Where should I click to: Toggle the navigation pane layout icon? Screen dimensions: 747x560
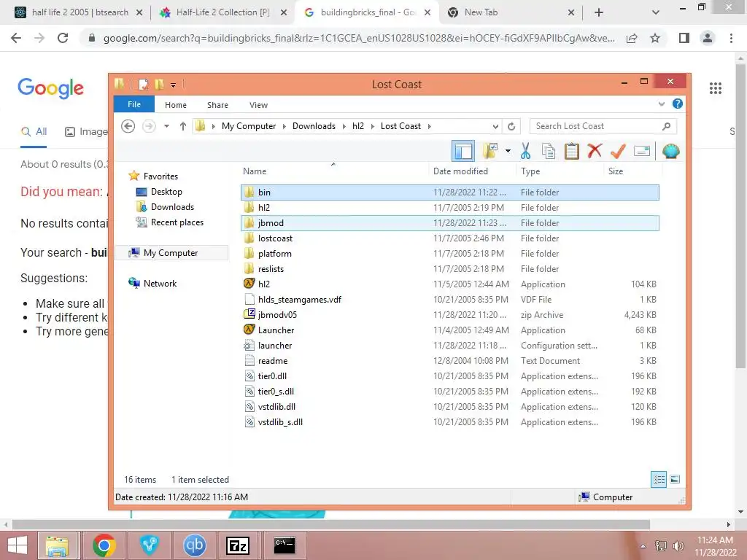pos(463,152)
